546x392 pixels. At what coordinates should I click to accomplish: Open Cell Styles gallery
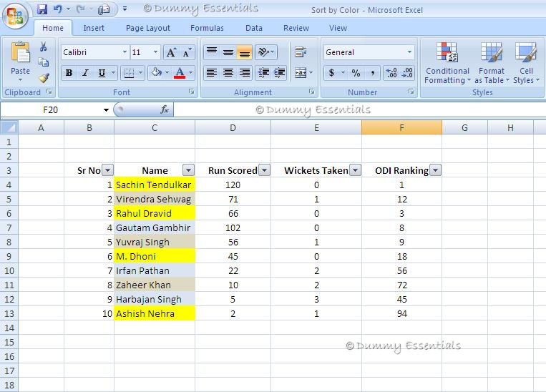click(x=526, y=63)
